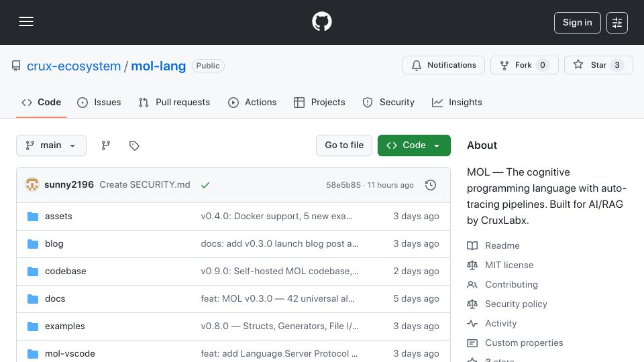Click the examples folder icon
The height and width of the screenshot is (362, 644).
click(x=33, y=326)
